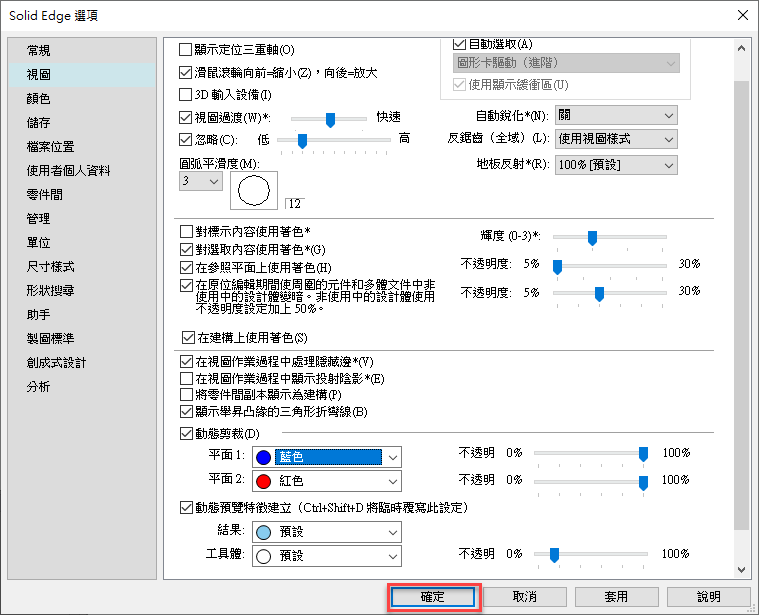Viewport: 759px width, 615px height.
Task: Open the 自動銳化 dropdown
Action: [x=616, y=115]
